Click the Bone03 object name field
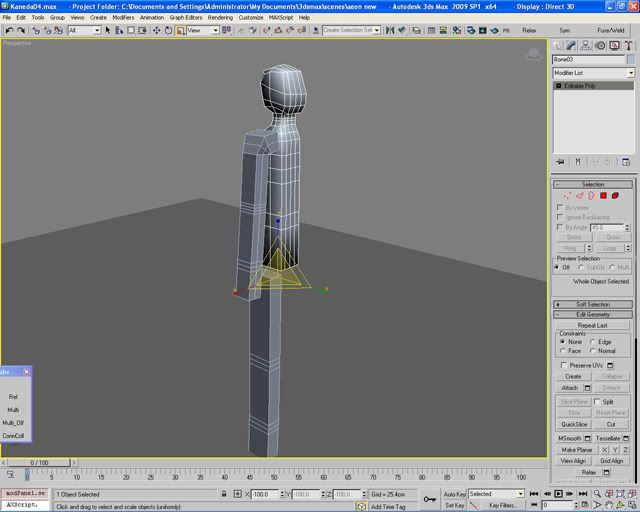This screenshot has width=640, height=512. click(x=588, y=60)
